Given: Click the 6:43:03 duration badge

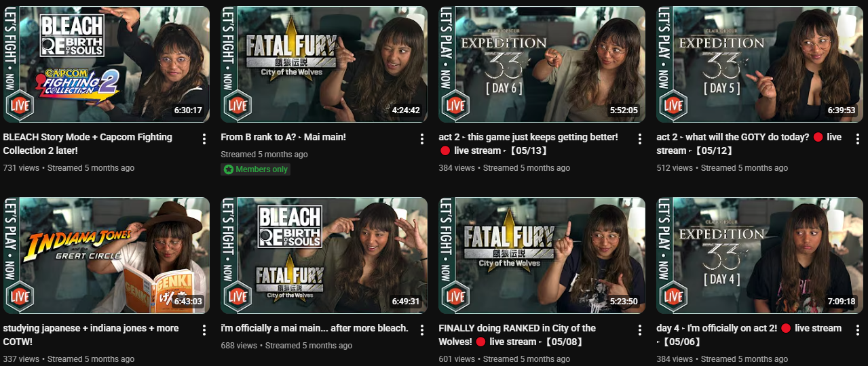Looking at the screenshot, I should click(x=188, y=302).
